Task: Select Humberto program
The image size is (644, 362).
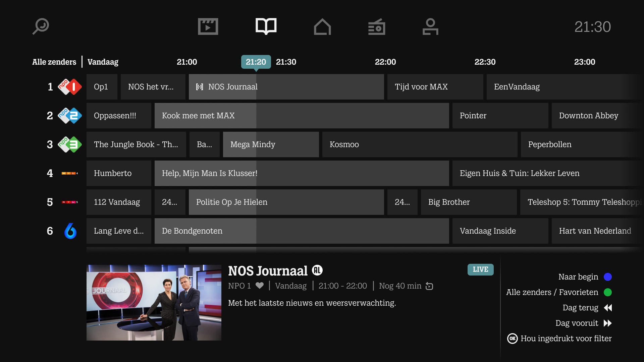Action: point(119,173)
